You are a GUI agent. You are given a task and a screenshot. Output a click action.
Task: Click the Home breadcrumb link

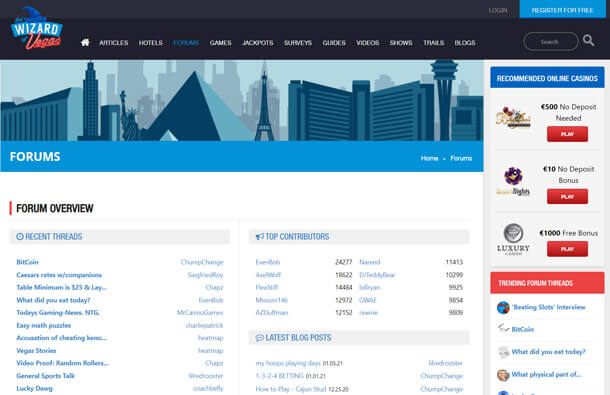click(429, 158)
